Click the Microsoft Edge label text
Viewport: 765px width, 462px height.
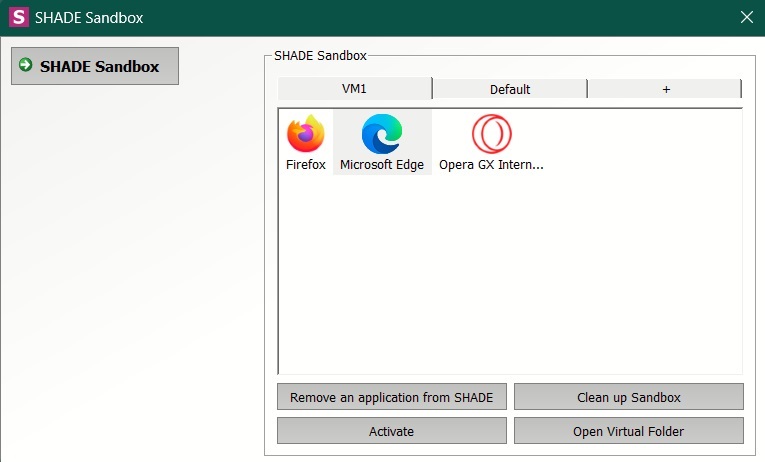click(x=382, y=165)
